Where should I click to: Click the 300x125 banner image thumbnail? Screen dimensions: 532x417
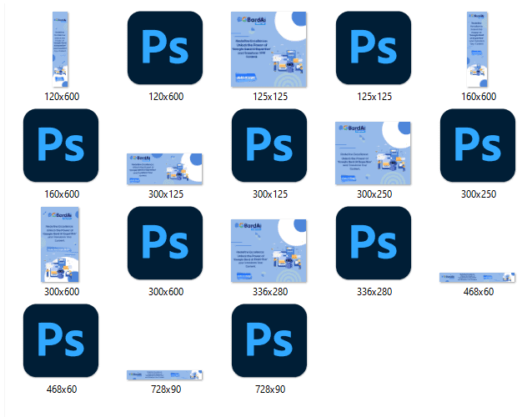165,168
